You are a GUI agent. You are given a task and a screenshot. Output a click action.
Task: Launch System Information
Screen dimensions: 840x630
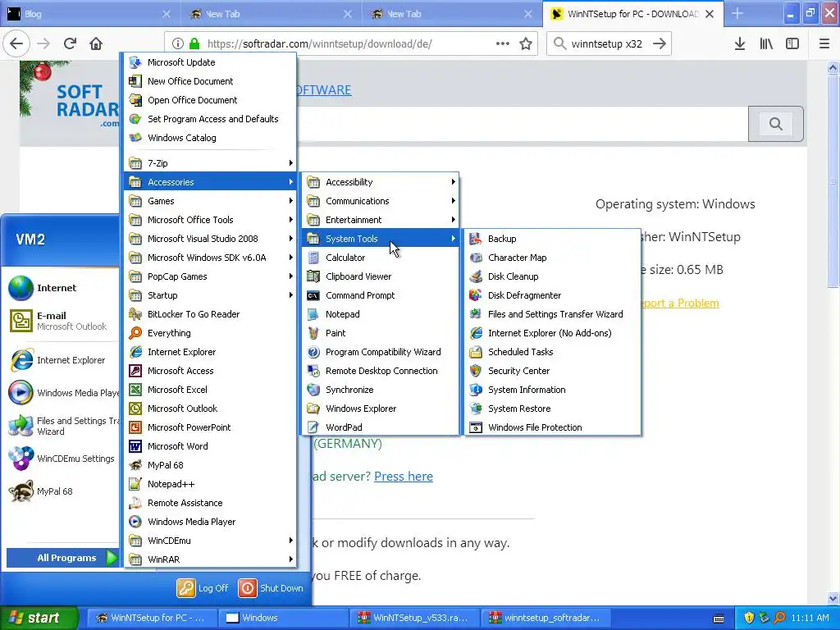(x=552, y=390)
